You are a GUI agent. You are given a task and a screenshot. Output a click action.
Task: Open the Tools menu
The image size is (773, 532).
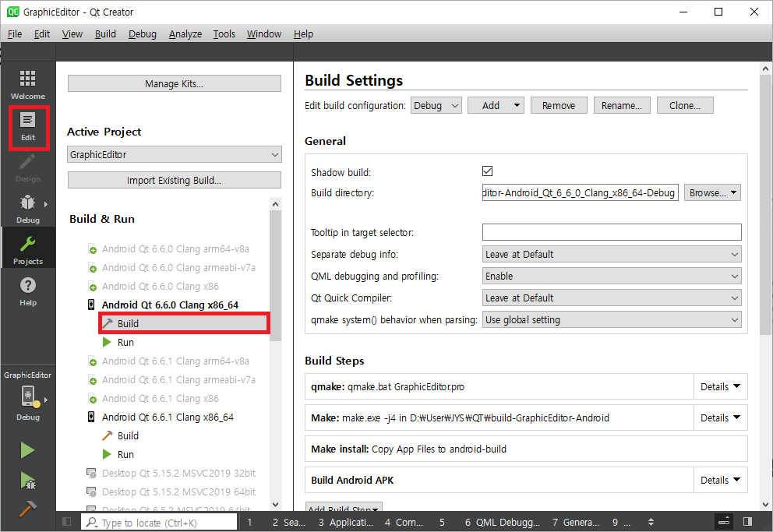(x=224, y=34)
